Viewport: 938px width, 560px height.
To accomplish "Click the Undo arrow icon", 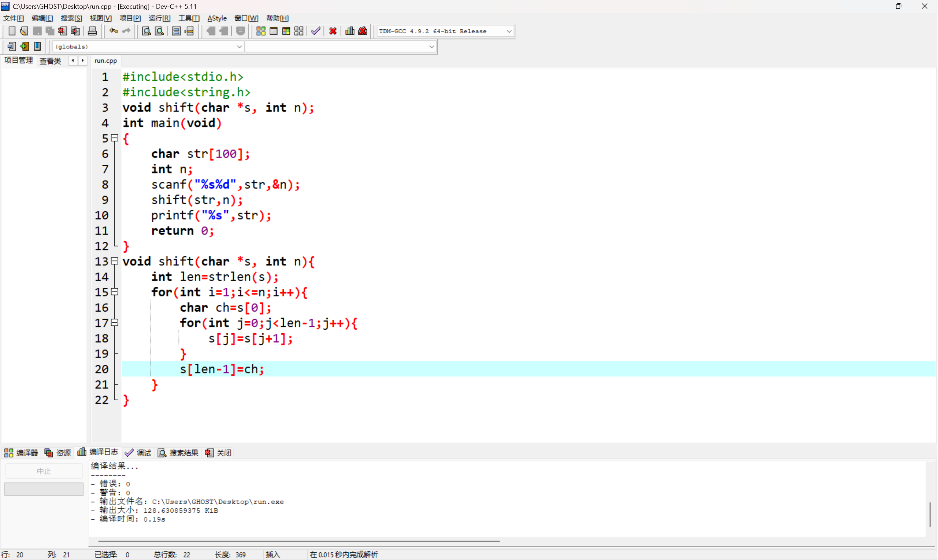I will tap(113, 31).
